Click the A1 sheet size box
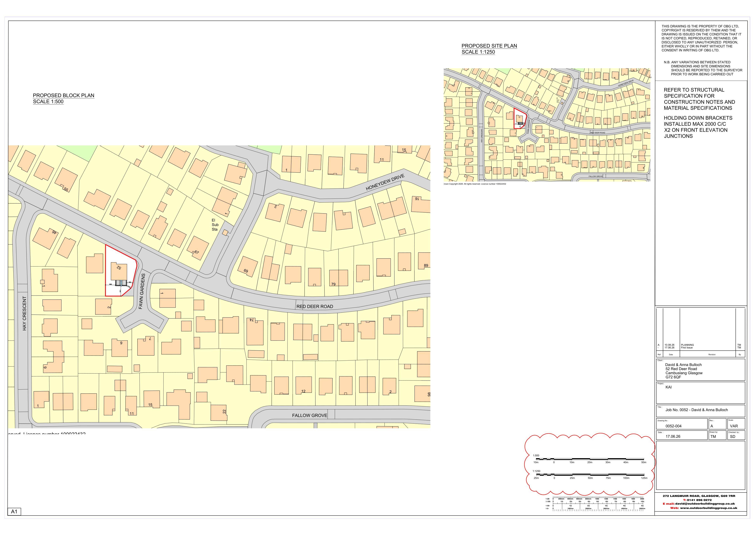Image resolution: width=756 pixels, height=534 pixels. point(14,512)
